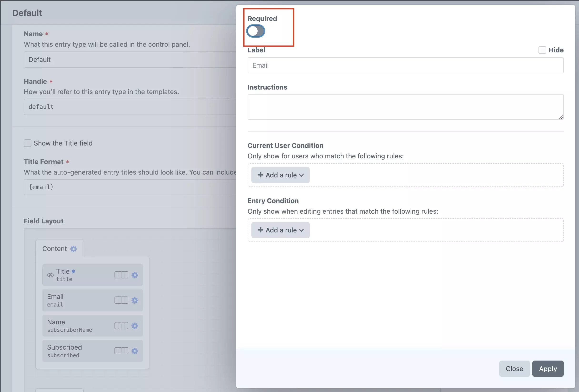Image resolution: width=579 pixels, height=392 pixels.
Task: Click gear icon for Email field
Action: 135,300
